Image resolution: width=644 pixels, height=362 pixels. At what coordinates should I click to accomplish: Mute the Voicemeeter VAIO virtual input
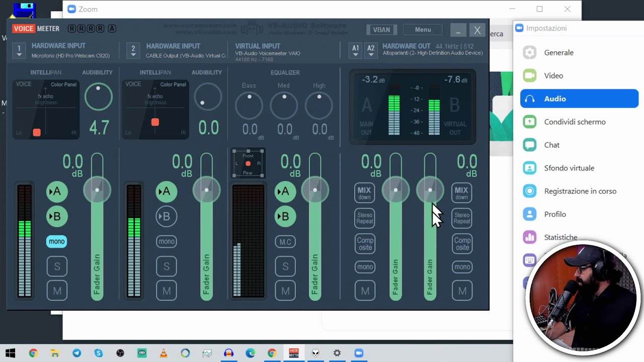(x=285, y=291)
